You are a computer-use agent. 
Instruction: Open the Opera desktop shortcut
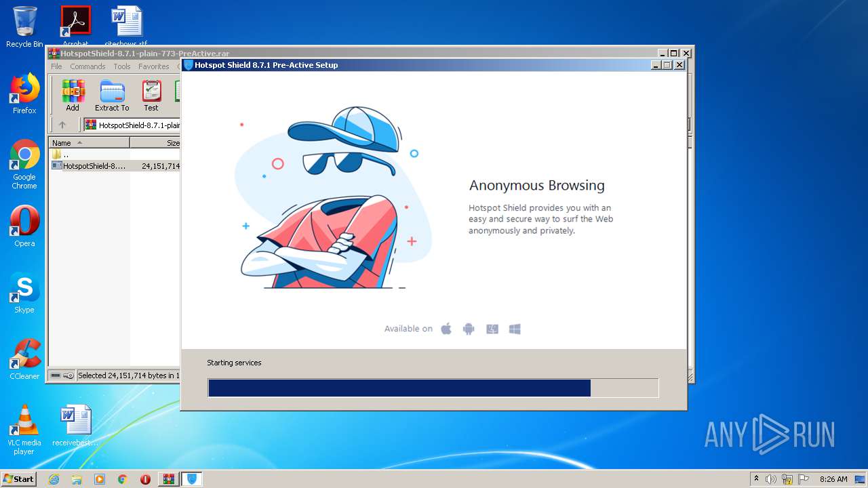pyautogui.click(x=24, y=226)
